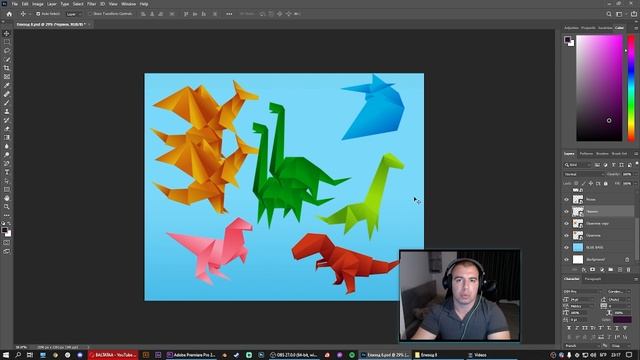The height and width of the screenshot is (360, 640).
Task: Open the Image menu
Action: (x=38, y=4)
